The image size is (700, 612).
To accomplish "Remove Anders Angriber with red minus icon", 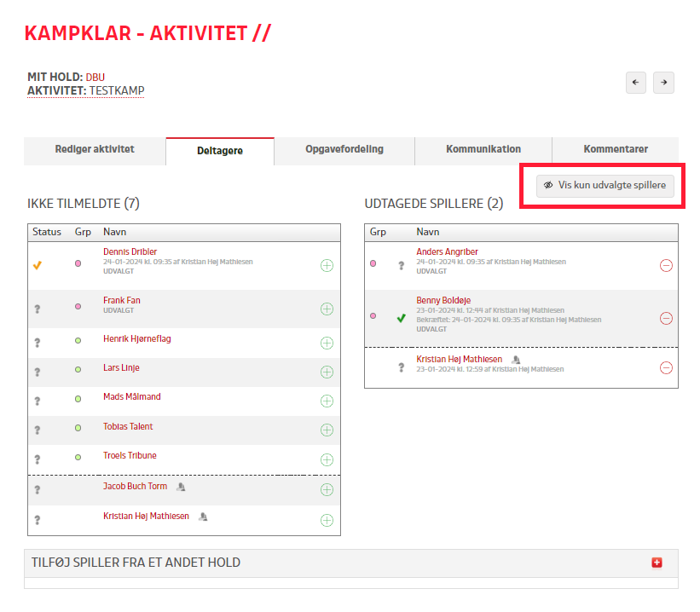I will pos(666,265).
